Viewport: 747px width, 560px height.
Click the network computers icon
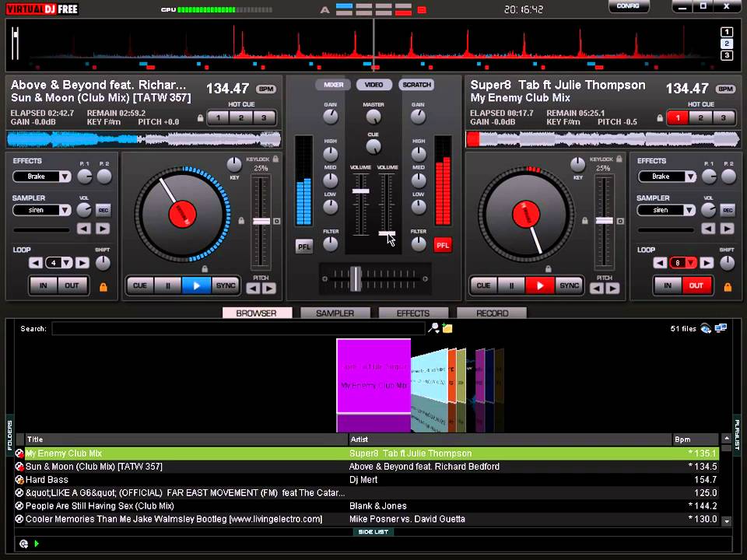point(721,328)
